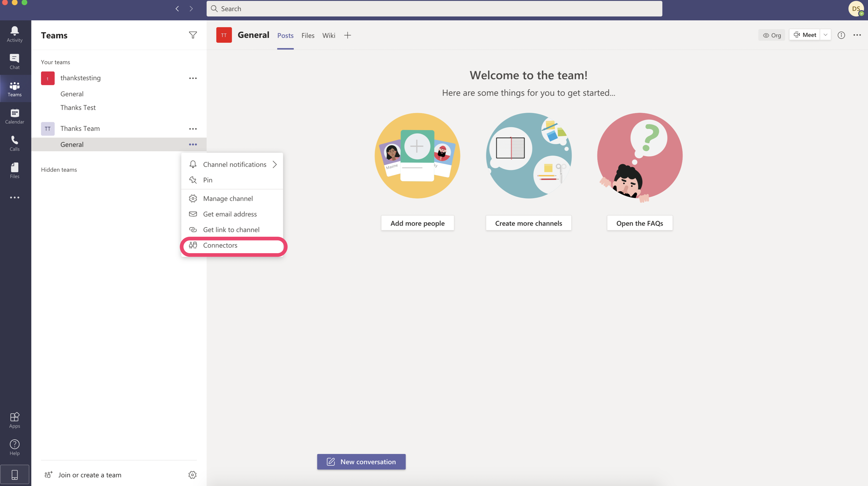Download the mobile app icon
868x486 pixels.
click(14, 475)
